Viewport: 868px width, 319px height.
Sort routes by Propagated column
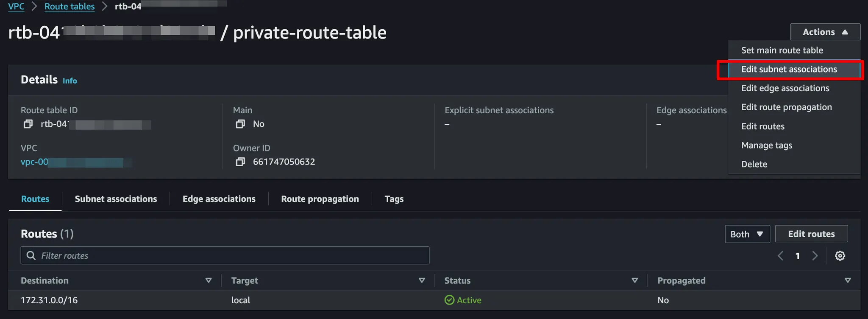[x=848, y=280]
